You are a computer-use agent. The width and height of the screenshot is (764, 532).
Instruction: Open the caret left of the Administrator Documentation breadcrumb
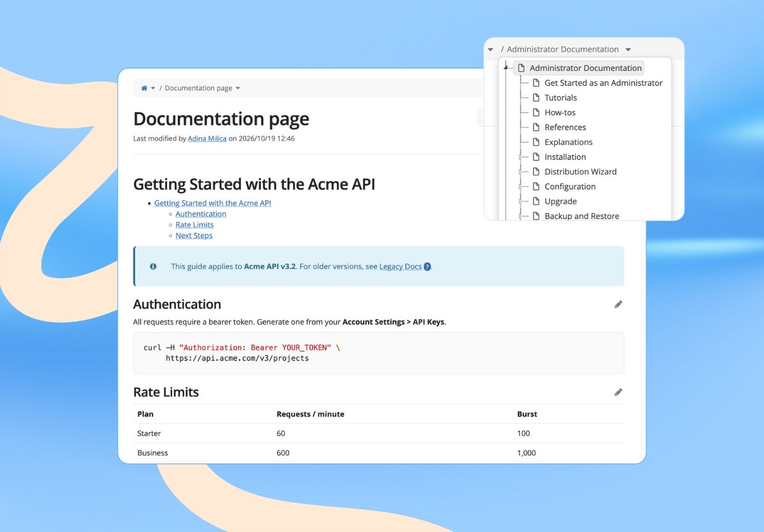[x=491, y=49]
